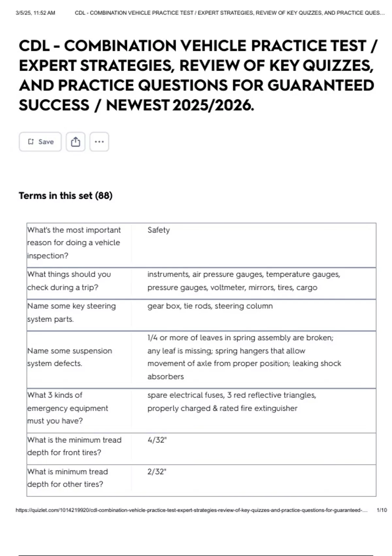Click the bookmark icon inside Save
392x556 pixels.
coord(31,142)
